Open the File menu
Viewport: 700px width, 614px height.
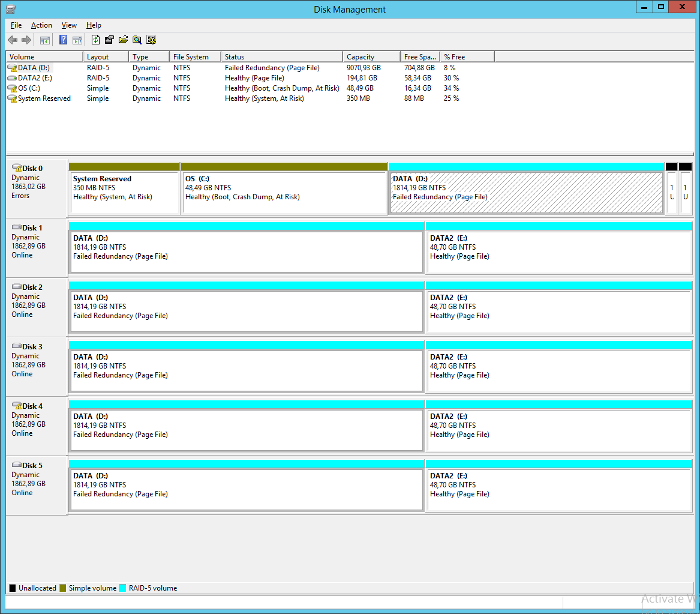(16, 25)
